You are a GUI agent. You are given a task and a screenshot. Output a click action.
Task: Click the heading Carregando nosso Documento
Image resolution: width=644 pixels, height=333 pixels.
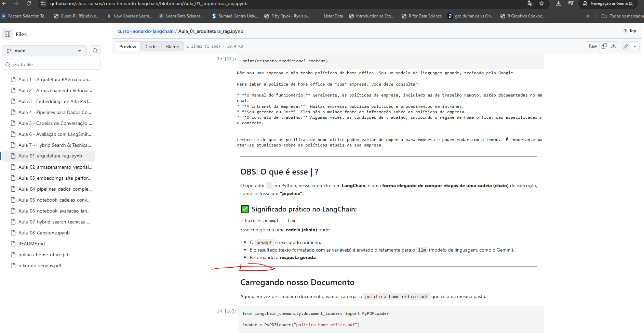click(x=297, y=282)
